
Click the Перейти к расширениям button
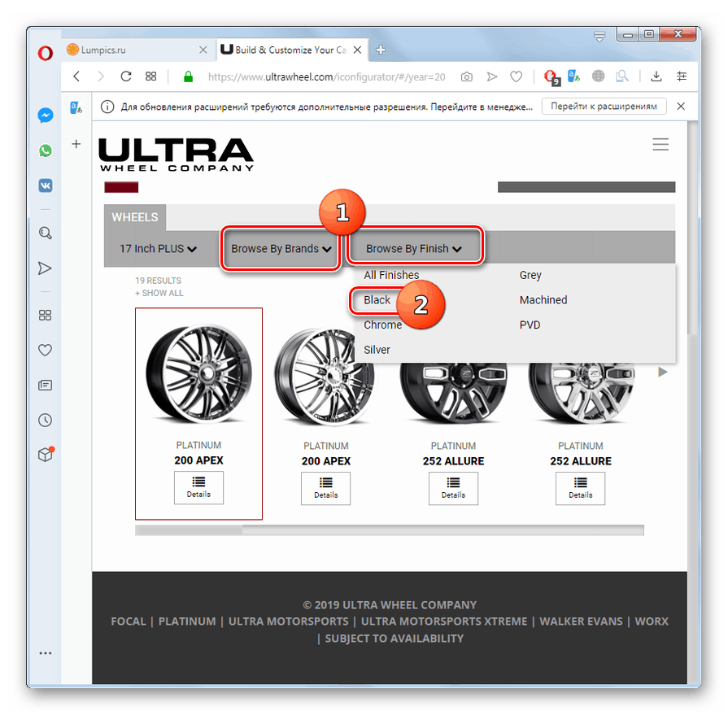click(x=604, y=106)
